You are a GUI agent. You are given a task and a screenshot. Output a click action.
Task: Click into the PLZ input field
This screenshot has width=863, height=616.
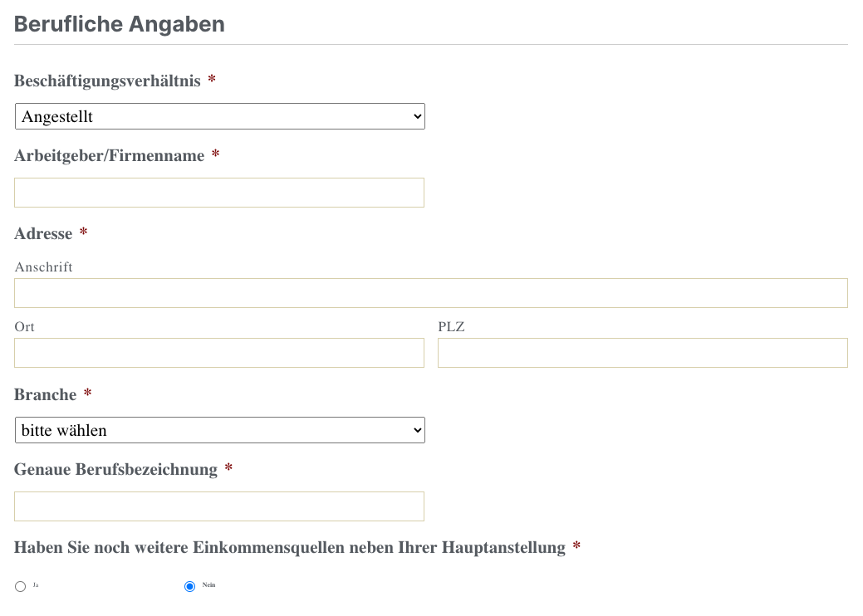point(642,353)
